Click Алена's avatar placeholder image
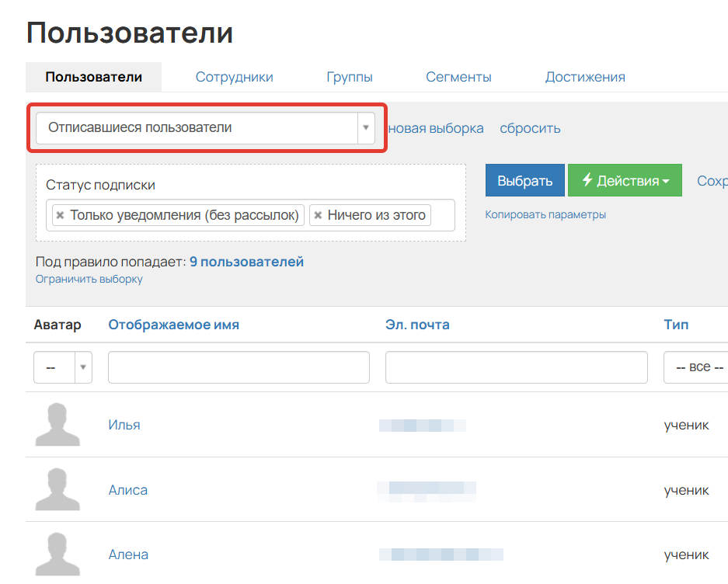Image resolution: width=728 pixels, height=584 pixels. click(x=58, y=553)
